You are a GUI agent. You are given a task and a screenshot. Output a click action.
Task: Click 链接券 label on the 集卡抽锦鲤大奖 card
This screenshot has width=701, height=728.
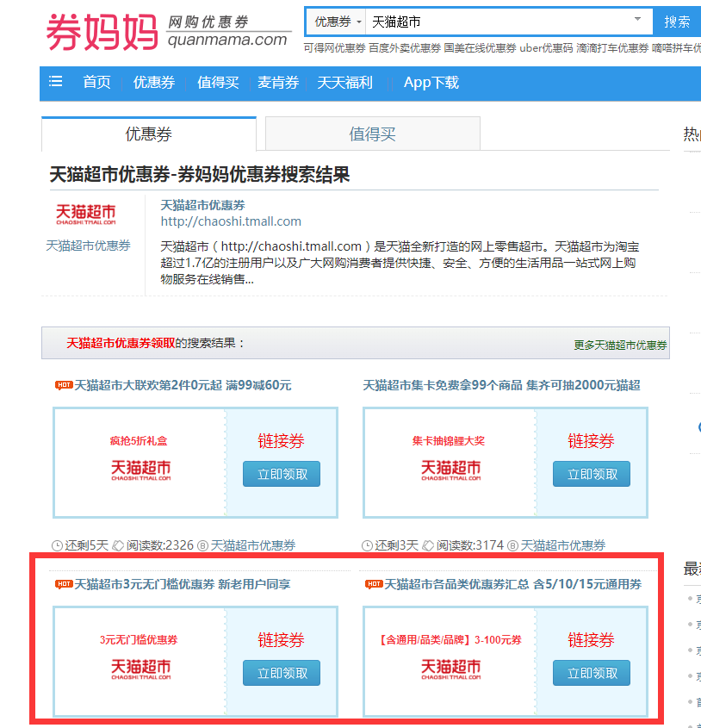[x=592, y=440]
